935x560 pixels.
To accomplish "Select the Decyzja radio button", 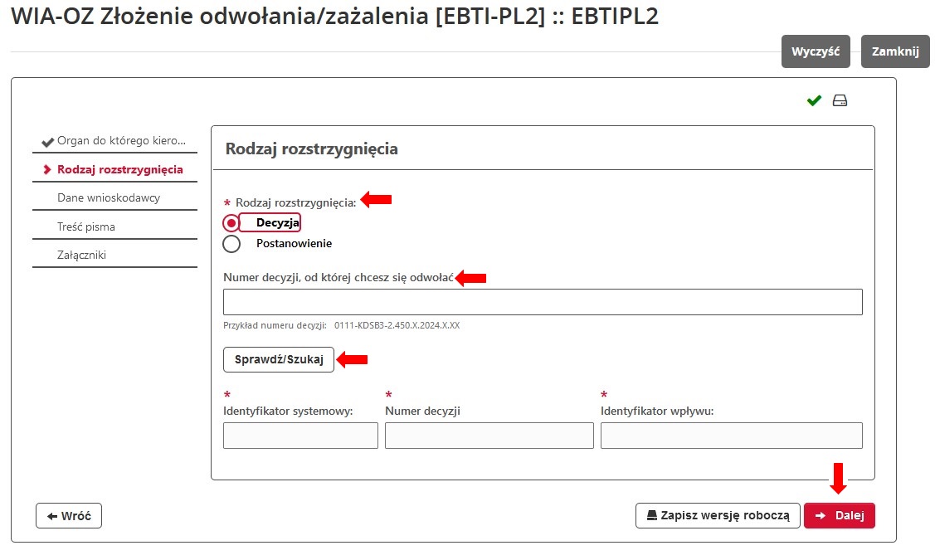I will (x=231, y=222).
